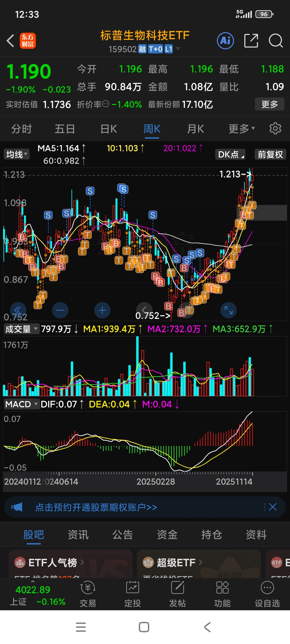Move chart left with single arrow button
Screen dimensions: 290x644
pyautogui.click(x=144, y=310)
